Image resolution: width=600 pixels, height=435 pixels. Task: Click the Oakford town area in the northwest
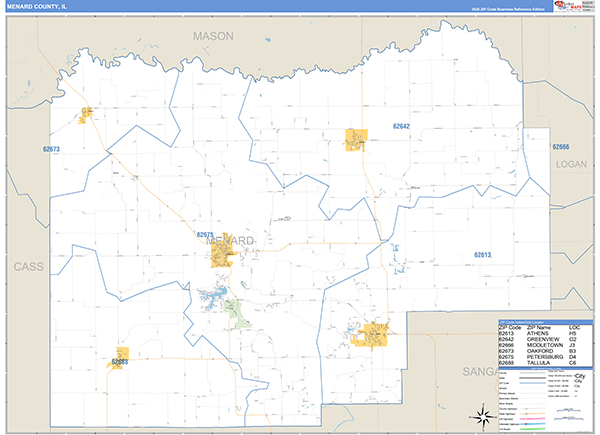coord(86,116)
